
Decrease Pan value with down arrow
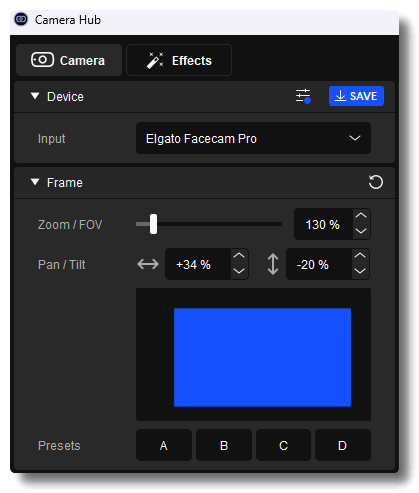coord(239,271)
